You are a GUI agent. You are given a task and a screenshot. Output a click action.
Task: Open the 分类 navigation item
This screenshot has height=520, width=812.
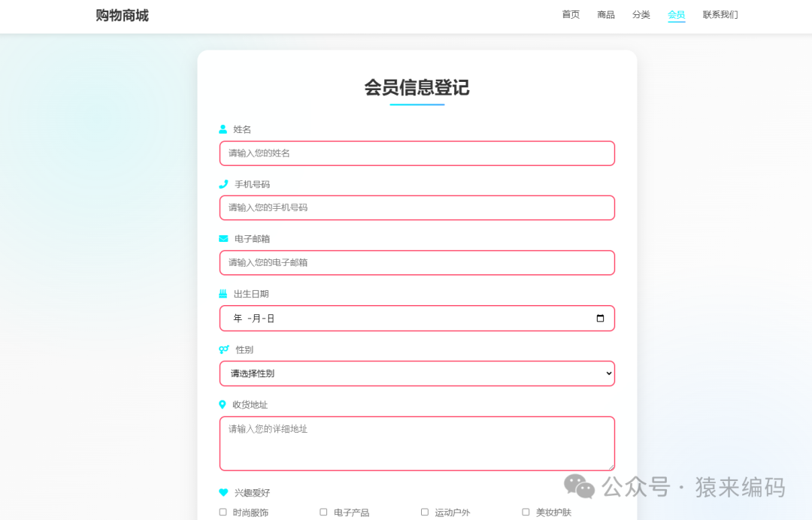click(x=641, y=14)
